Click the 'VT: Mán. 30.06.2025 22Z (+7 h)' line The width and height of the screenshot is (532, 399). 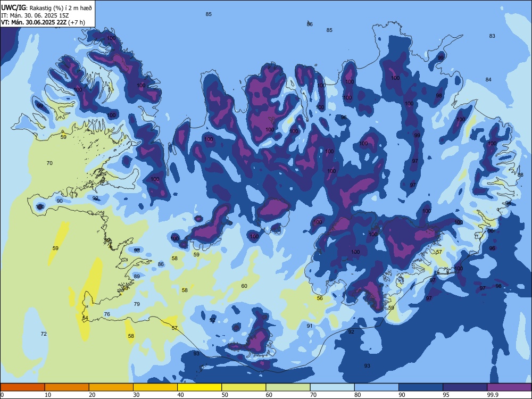[x=43, y=22]
